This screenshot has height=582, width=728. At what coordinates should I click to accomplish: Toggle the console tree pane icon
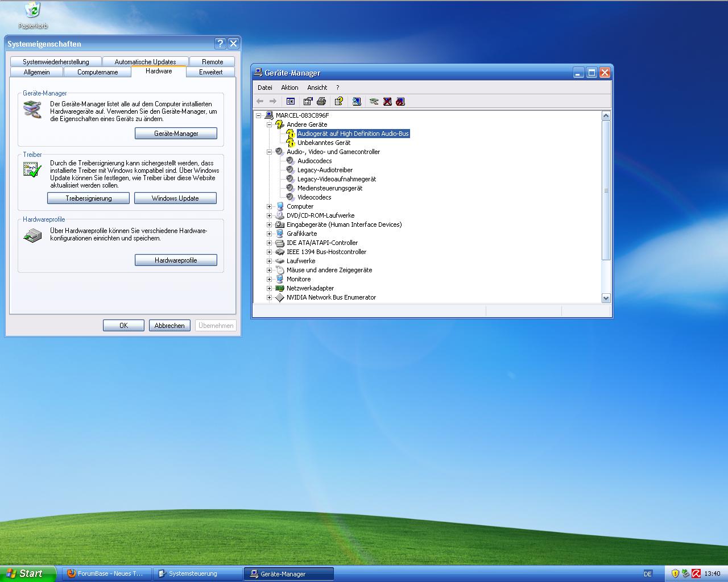(291, 101)
